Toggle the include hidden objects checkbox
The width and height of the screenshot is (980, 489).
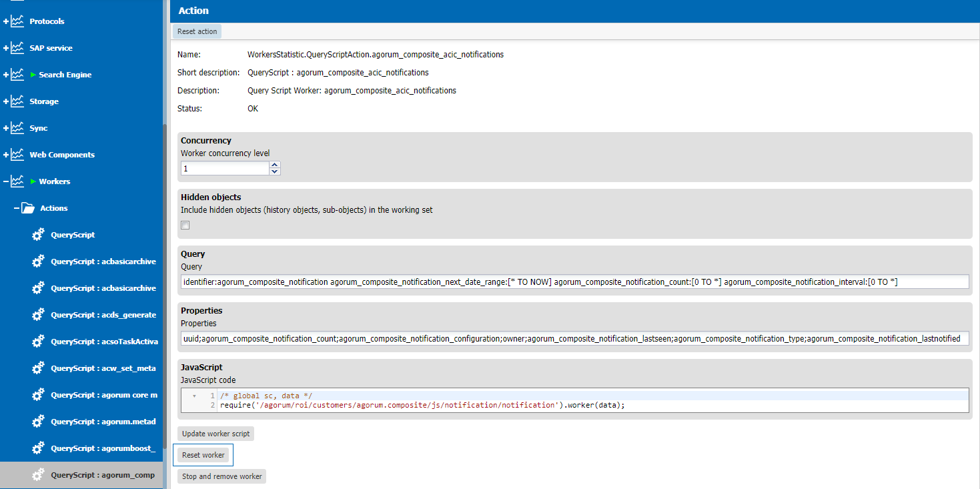coord(185,225)
